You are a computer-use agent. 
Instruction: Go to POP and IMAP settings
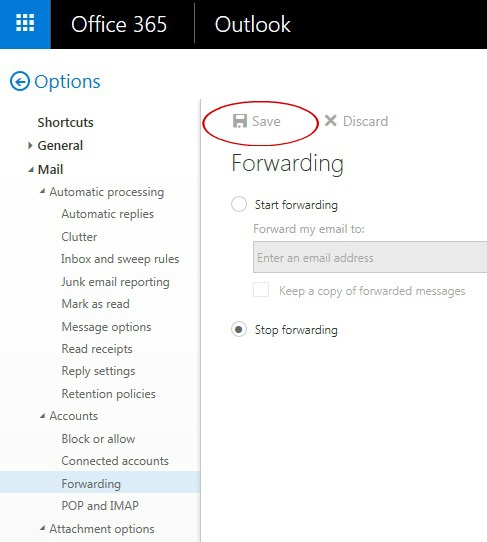click(x=100, y=506)
